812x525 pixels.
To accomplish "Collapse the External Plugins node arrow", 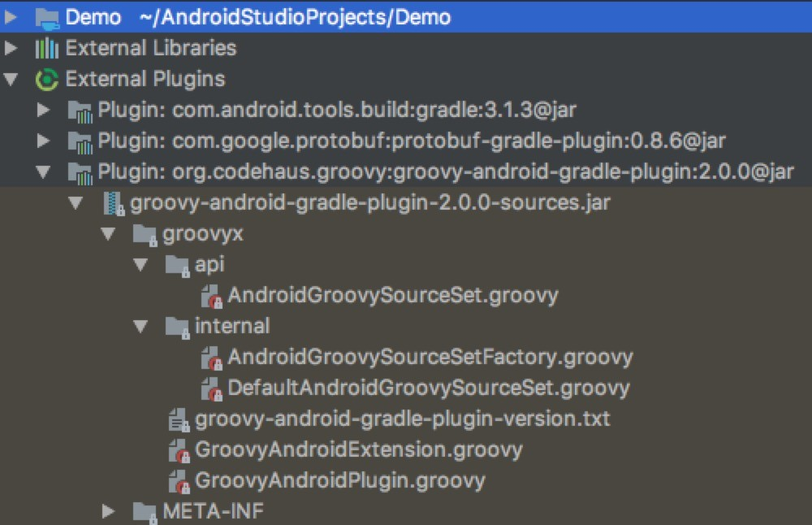I will coord(11,80).
